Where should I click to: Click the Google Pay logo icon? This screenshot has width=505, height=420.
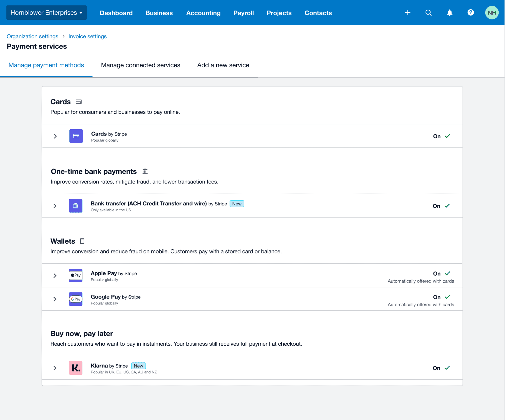click(x=75, y=299)
